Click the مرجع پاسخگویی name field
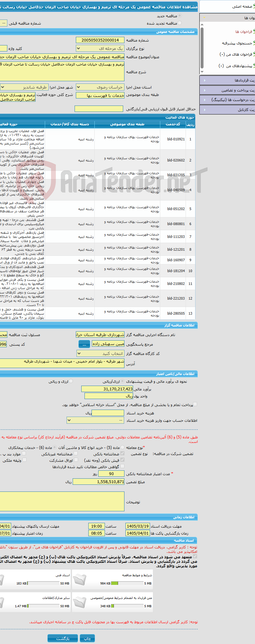 pos(108,344)
